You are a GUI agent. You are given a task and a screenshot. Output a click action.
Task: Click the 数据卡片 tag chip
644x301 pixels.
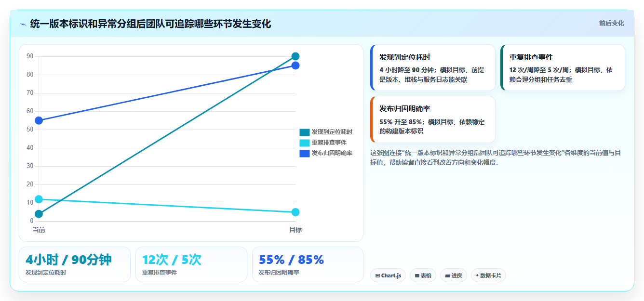point(488,275)
